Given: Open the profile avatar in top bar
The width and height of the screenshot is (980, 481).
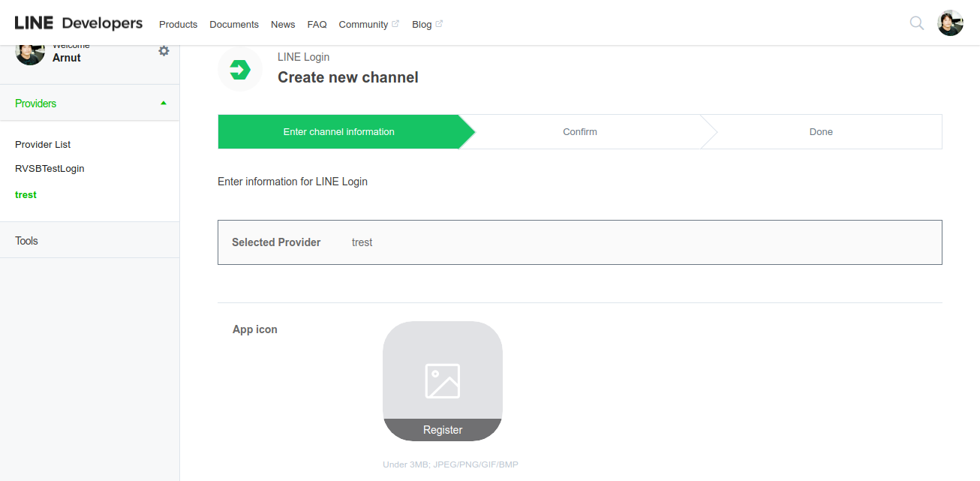Looking at the screenshot, I should (x=950, y=23).
